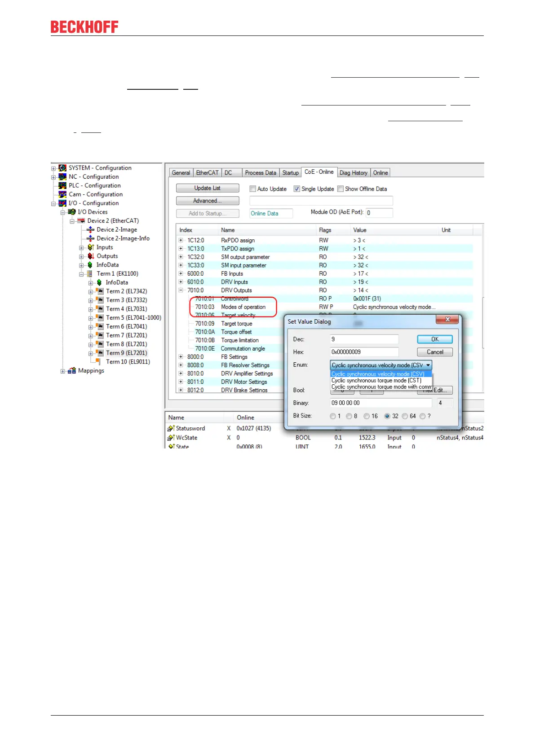Collapse the 7010:0 DRV Outputs entry
The width and height of the screenshot is (535, 756).
click(181, 290)
